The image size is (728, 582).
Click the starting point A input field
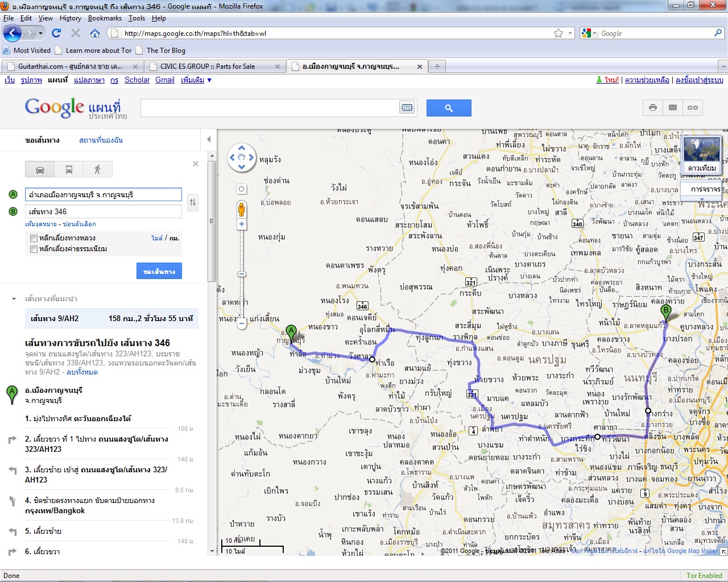tap(104, 194)
